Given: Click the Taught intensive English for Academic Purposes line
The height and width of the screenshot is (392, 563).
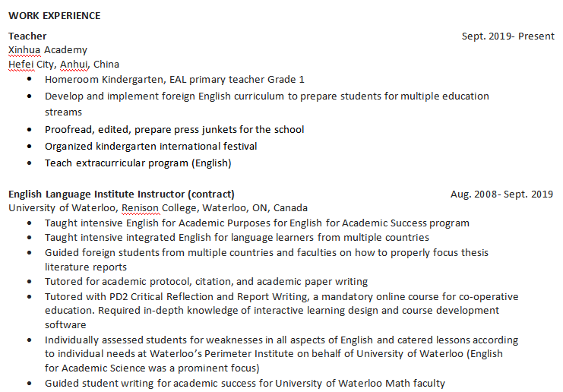Looking at the screenshot, I should coord(257,223).
